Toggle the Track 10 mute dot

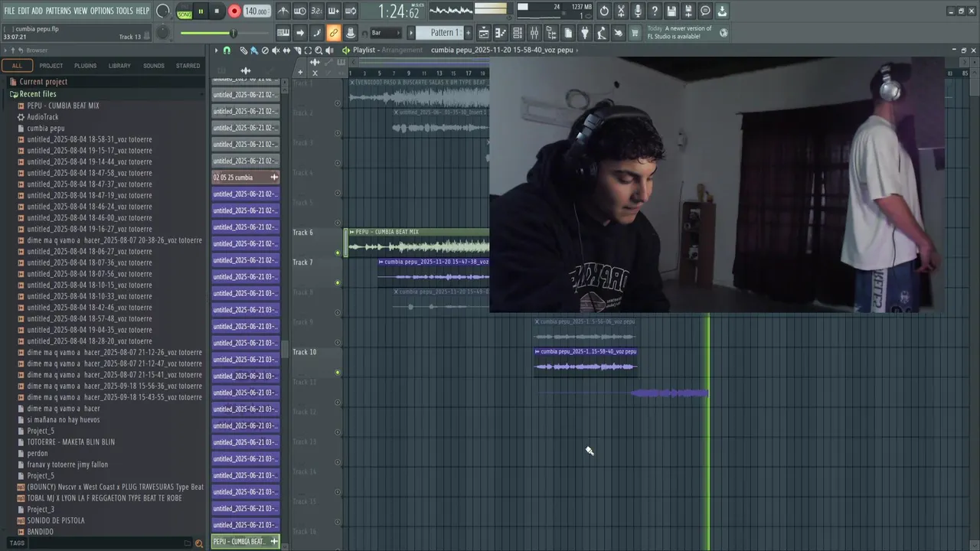point(338,373)
